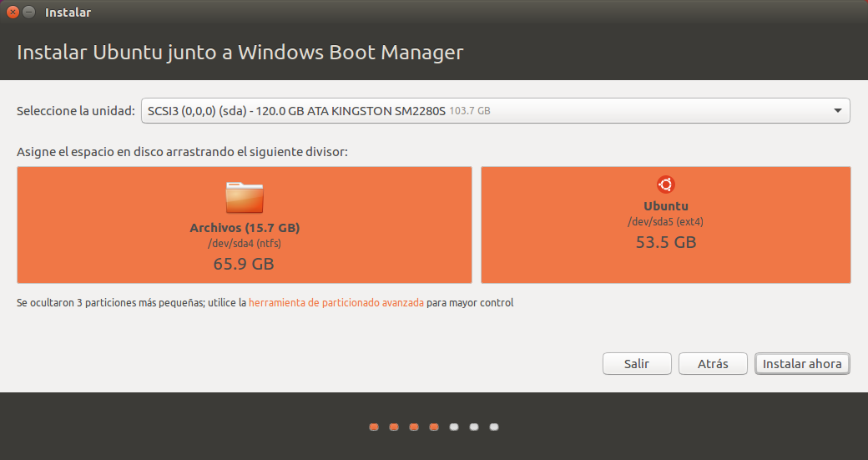Image resolution: width=868 pixels, height=460 pixels.
Task: Click the Ubuntu partition name text
Action: click(665, 206)
